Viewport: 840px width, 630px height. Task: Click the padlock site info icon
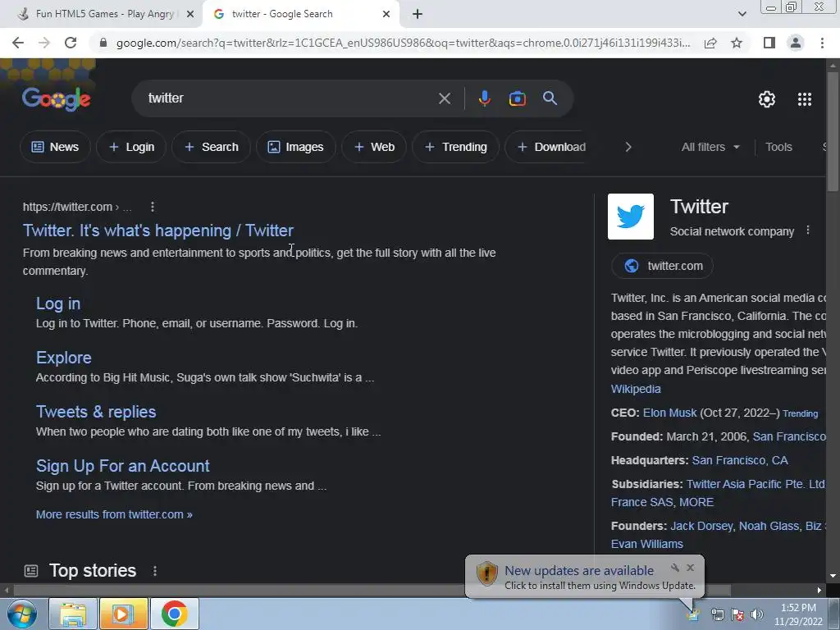pos(103,43)
